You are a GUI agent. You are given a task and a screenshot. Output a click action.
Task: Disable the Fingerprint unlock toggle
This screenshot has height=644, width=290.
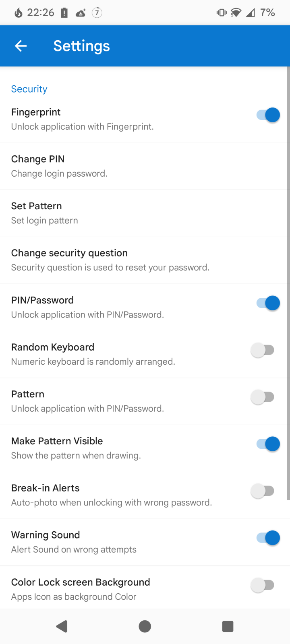268,115
